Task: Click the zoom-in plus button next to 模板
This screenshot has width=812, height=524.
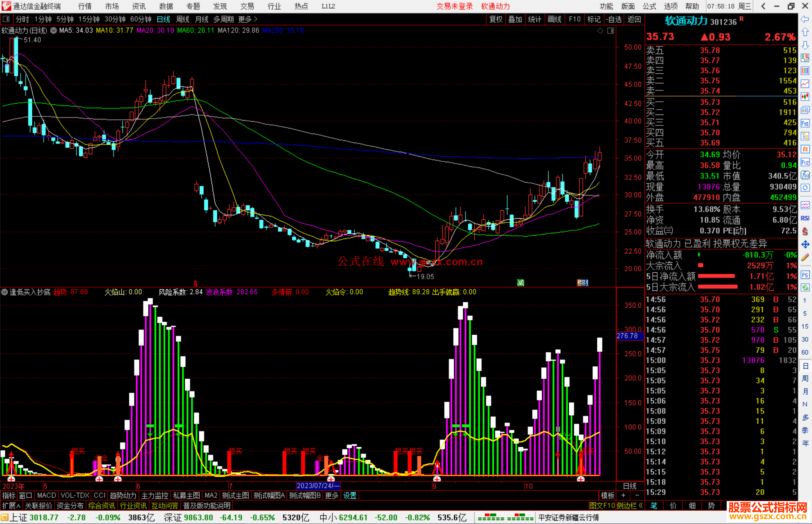Action: coord(623,495)
